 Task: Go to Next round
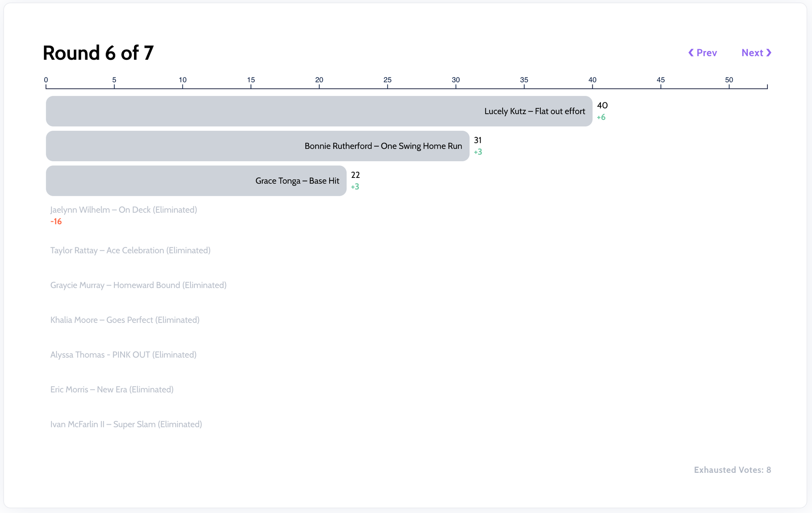752,53
